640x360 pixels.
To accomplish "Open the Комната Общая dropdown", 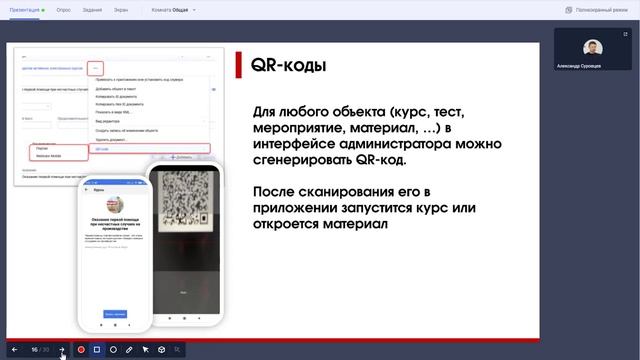I will coord(173,10).
